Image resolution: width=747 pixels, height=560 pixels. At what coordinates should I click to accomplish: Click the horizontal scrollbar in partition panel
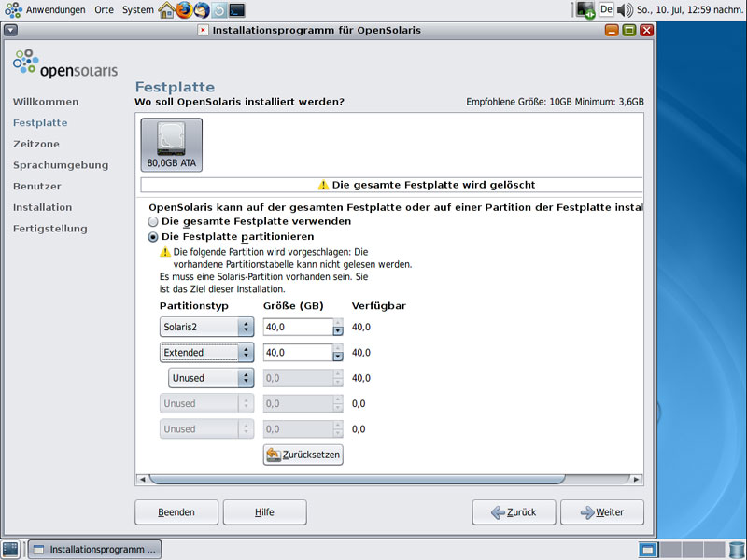click(x=357, y=479)
